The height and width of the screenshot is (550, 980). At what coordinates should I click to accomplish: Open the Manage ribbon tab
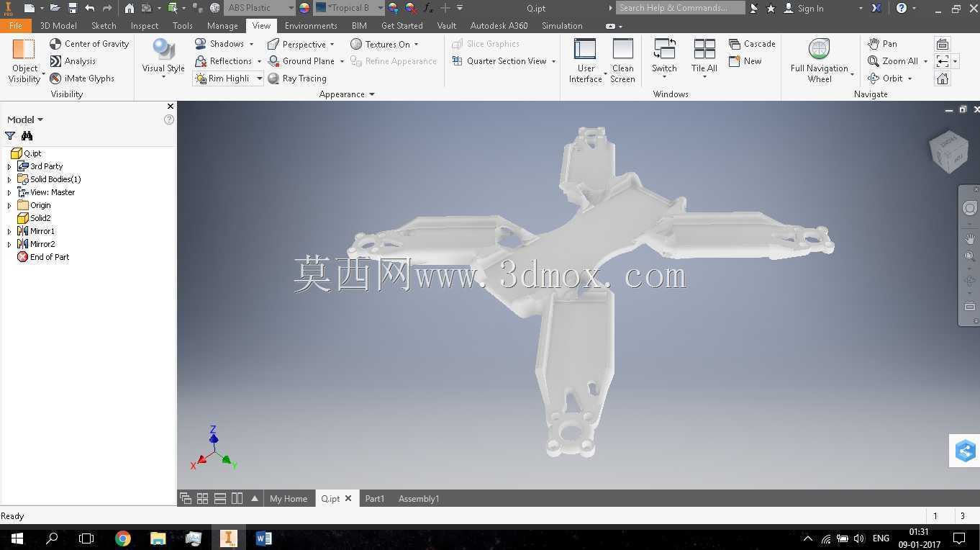[x=222, y=26]
